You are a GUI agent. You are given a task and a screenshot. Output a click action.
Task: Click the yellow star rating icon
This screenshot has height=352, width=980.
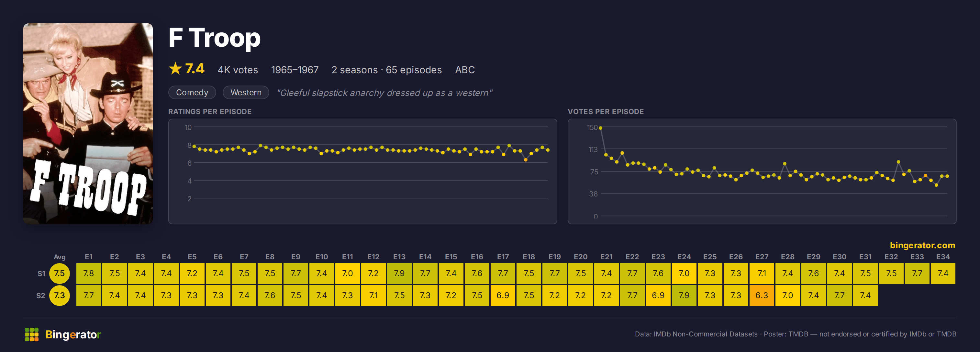click(175, 69)
